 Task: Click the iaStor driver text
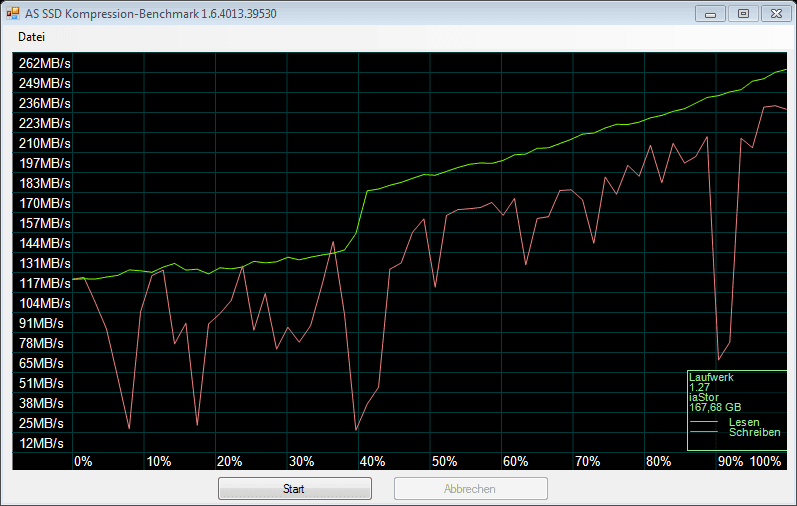click(x=704, y=397)
